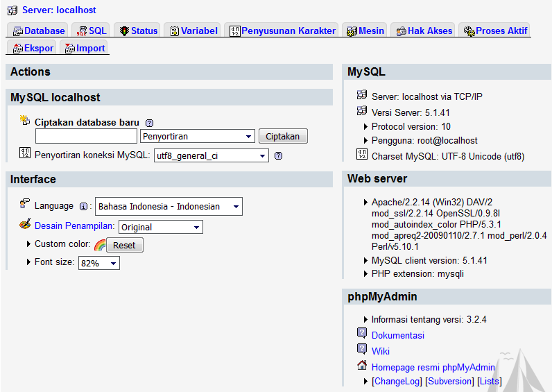Viewport: 552px width, 392px height.
Task: Click the Pengguna: root@localhost text
Action: tap(424, 141)
